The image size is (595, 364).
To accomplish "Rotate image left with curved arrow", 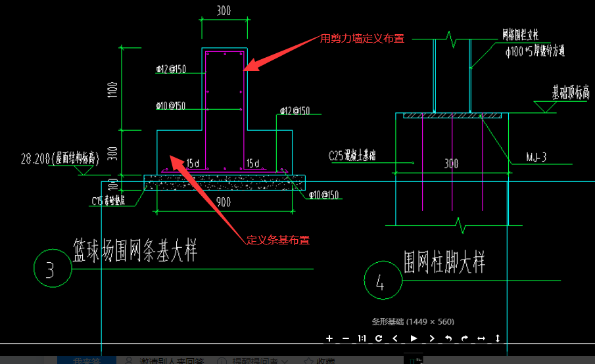I will click(x=448, y=338).
